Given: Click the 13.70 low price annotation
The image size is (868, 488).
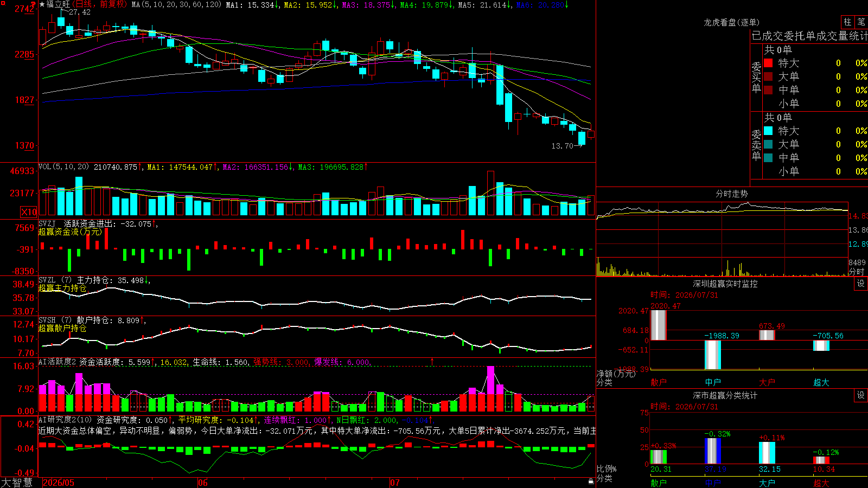Looking at the screenshot, I should point(562,146).
